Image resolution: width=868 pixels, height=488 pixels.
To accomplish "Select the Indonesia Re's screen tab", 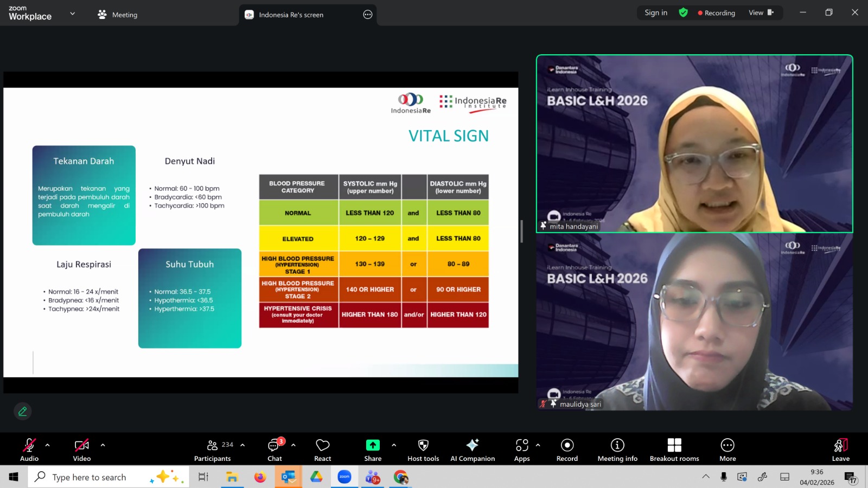I will click(x=291, y=15).
